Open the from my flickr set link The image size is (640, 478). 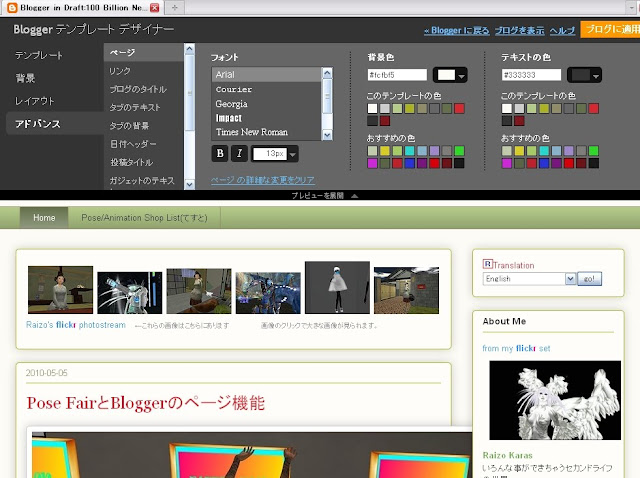tap(516, 348)
